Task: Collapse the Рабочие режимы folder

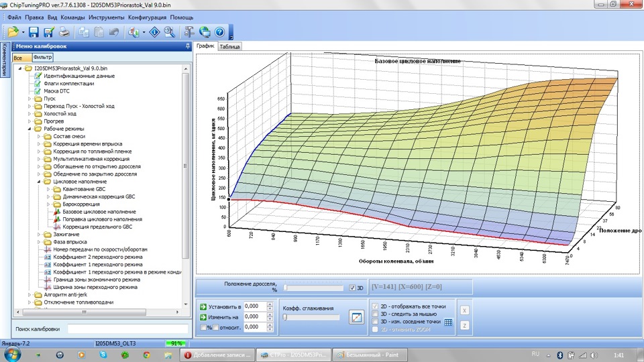Action: [x=30, y=129]
